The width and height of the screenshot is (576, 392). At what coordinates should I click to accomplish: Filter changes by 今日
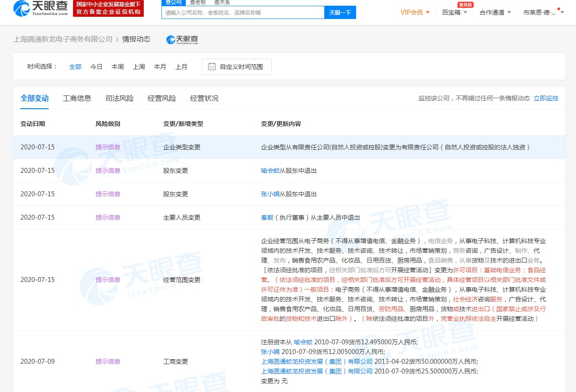point(96,67)
